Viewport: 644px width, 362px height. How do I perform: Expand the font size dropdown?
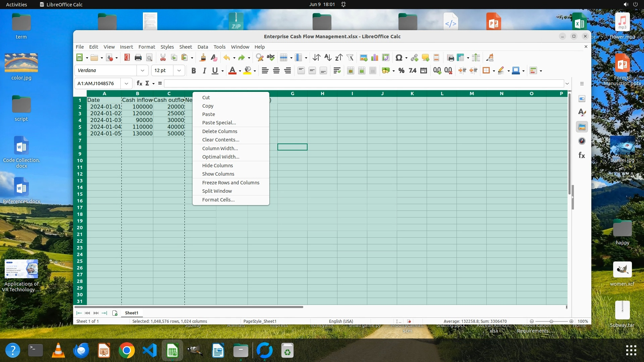[179, 70]
